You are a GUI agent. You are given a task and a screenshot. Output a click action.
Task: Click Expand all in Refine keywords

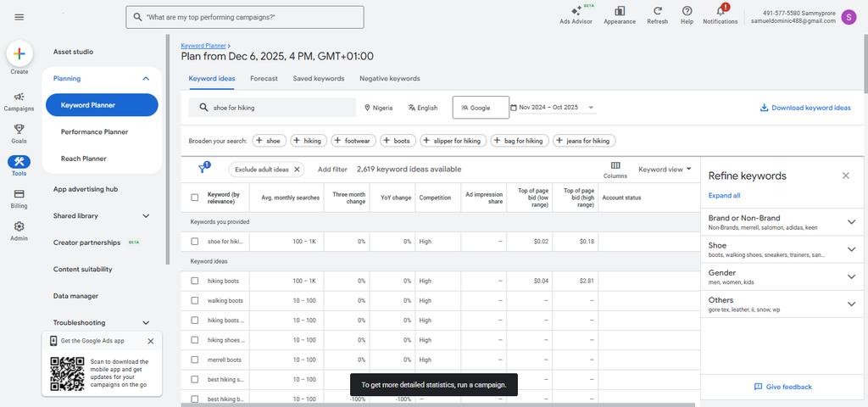pyautogui.click(x=724, y=196)
